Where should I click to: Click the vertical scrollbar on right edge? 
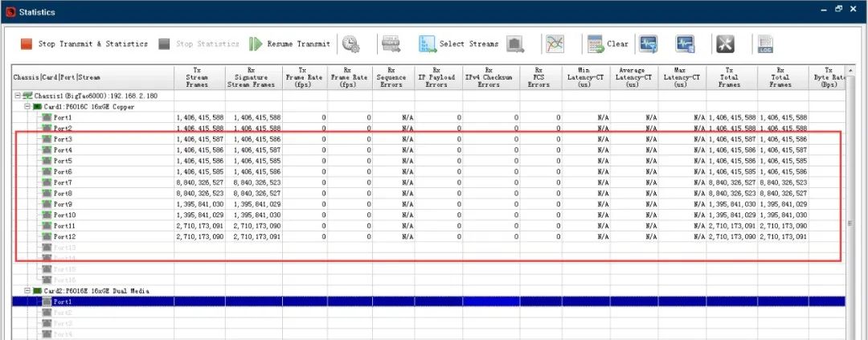[x=849, y=223]
